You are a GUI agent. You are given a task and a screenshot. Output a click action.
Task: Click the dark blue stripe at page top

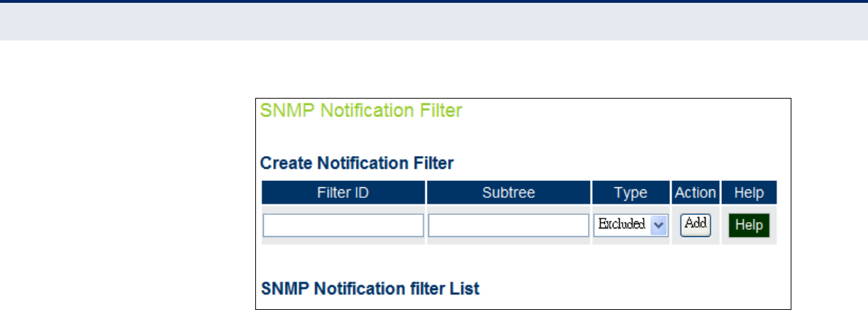pyautogui.click(x=434, y=1)
